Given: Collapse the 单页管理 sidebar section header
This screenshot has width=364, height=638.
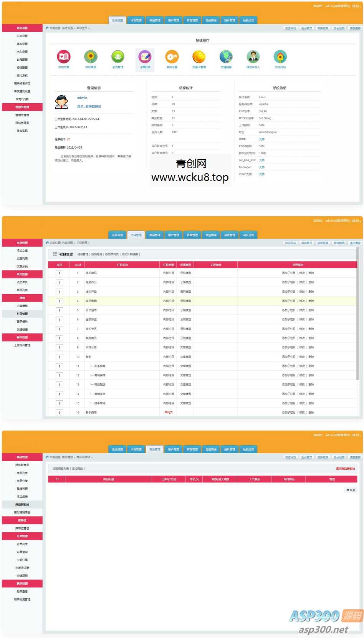Looking at the screenshot, I should [22, 274].
